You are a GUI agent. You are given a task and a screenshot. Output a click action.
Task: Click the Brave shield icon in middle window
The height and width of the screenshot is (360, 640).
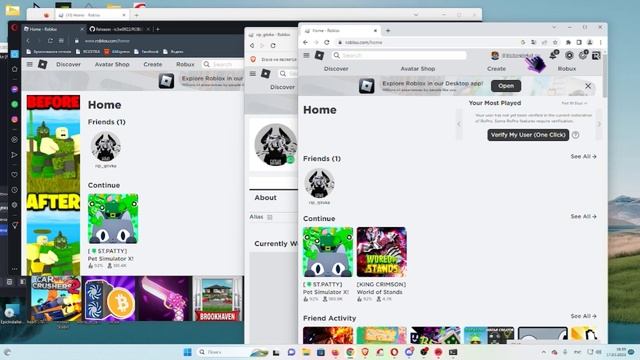(253, 60)
